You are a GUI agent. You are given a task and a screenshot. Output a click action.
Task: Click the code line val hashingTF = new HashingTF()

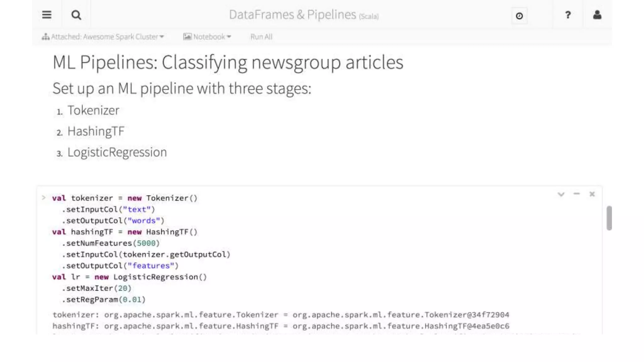coord(125,232)
